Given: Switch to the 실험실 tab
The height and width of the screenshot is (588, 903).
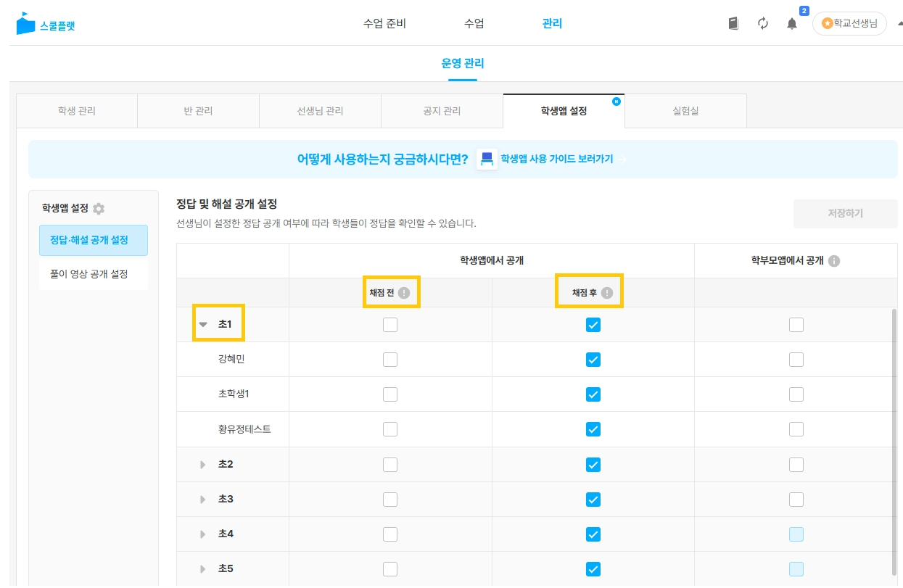Looking at the screenshot, I should pyautogui.click(x=685, y=111).
